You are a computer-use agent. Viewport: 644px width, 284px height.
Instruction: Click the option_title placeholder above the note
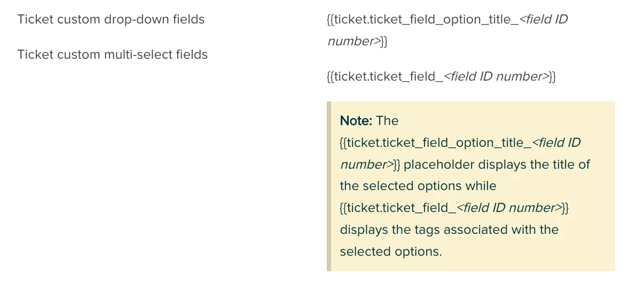(x=422, y=20)
